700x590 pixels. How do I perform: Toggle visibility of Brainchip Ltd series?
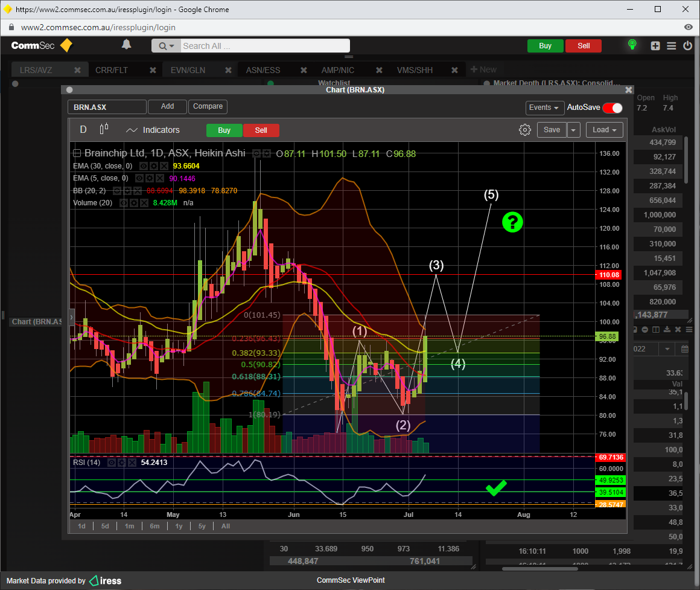pyautogui.click(x=256, y=153)
